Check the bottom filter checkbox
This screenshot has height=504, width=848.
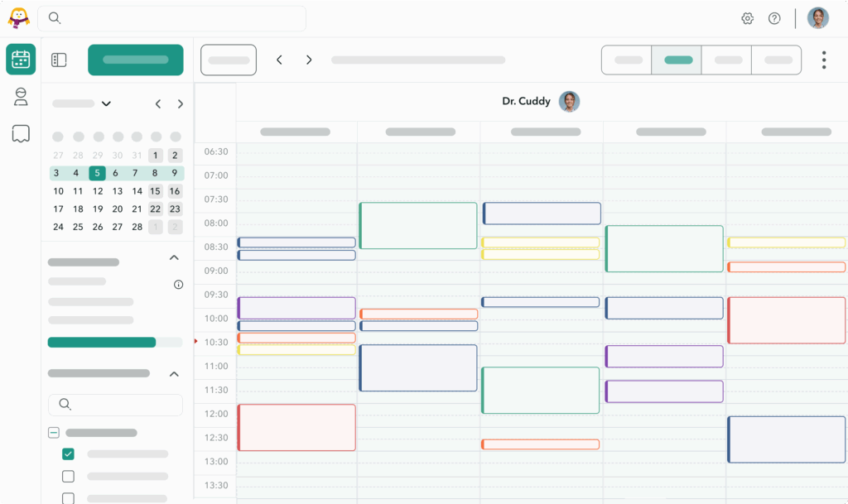tap(69, 497)
